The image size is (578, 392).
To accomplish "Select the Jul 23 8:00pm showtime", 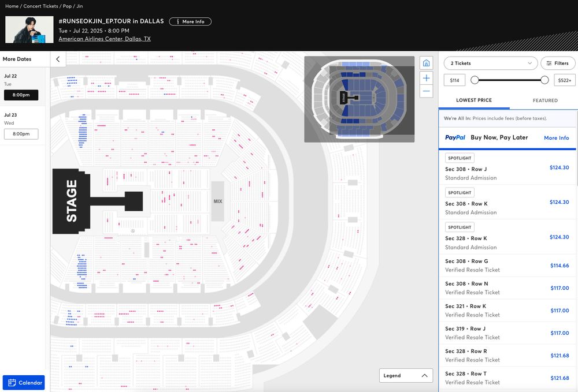I will pos(21,134).
